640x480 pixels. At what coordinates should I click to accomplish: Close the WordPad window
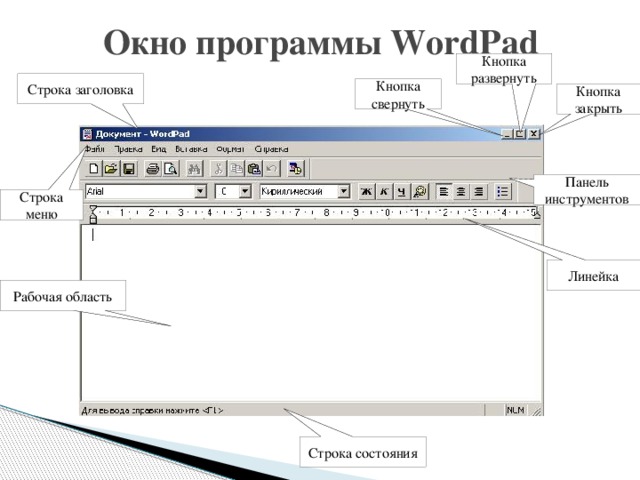tap(534, 134)
